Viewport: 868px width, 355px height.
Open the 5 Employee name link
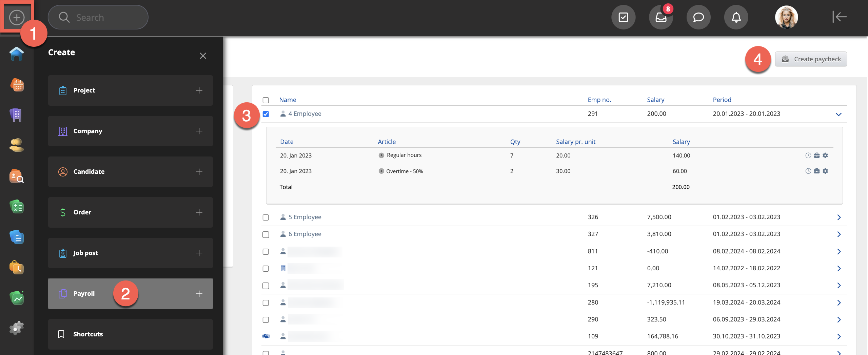coord(304,217)
